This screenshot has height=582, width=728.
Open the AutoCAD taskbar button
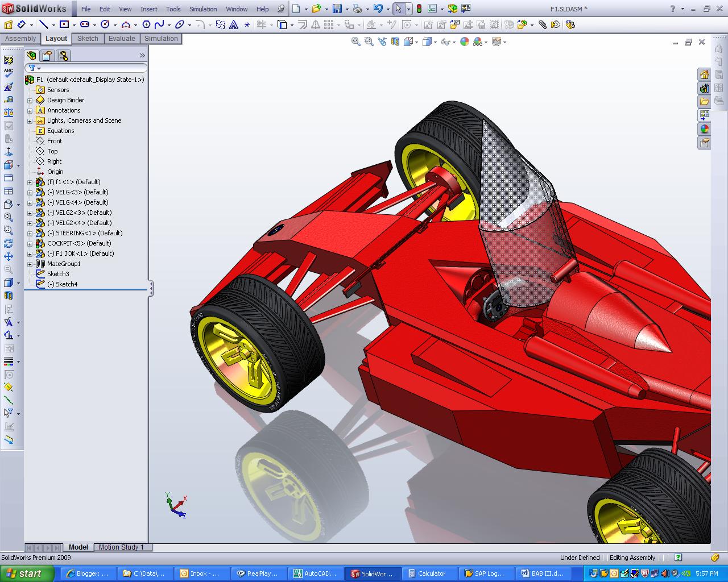point(316,573)
